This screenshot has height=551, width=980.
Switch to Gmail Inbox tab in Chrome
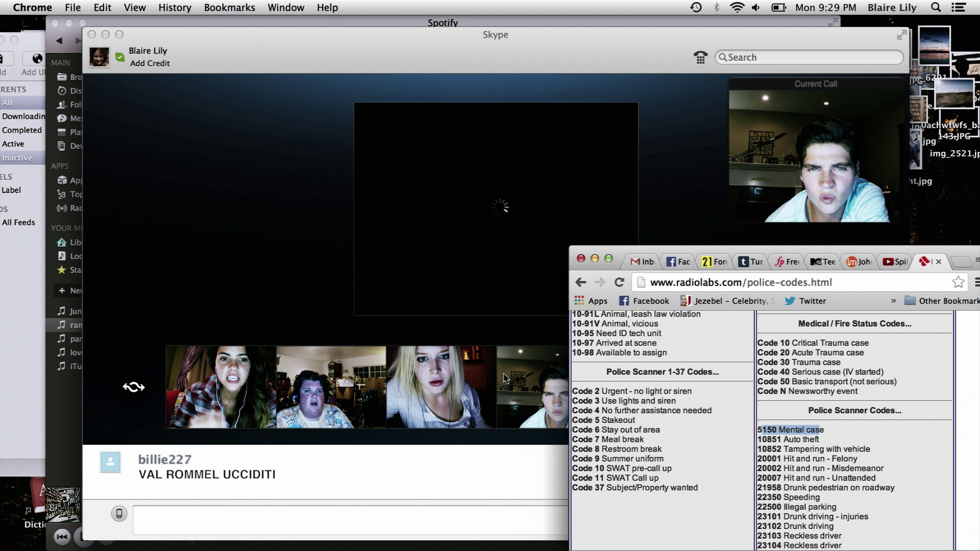(642, 262)
